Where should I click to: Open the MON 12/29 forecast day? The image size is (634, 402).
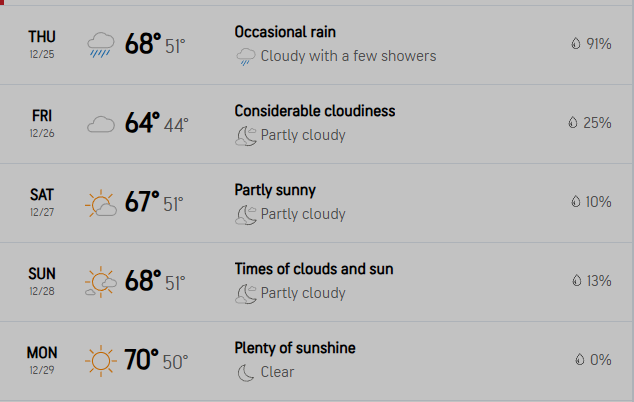tap(42, 359)
